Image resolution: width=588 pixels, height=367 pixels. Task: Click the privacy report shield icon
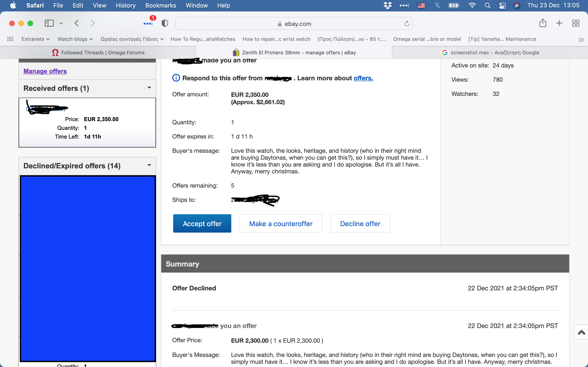pos(165,23)
